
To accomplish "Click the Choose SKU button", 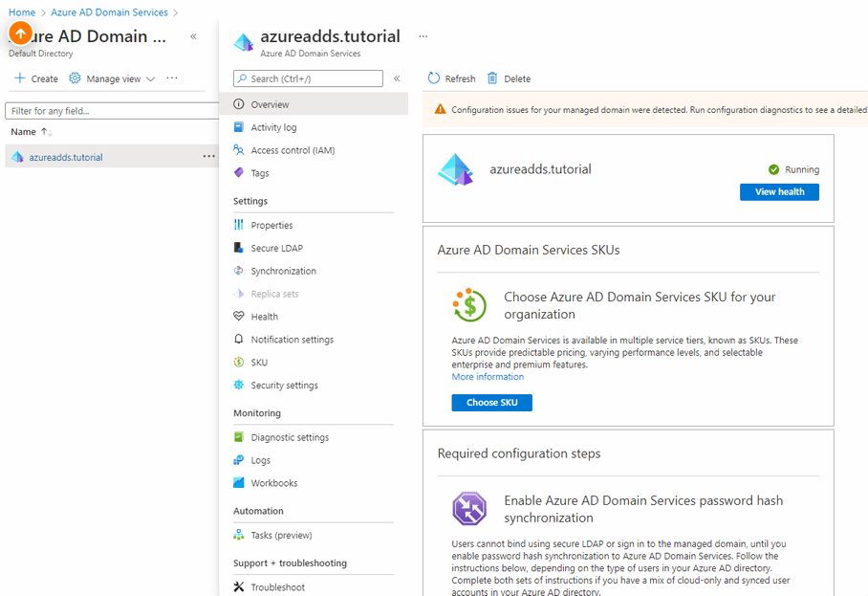I will click(x=491, y=403).
